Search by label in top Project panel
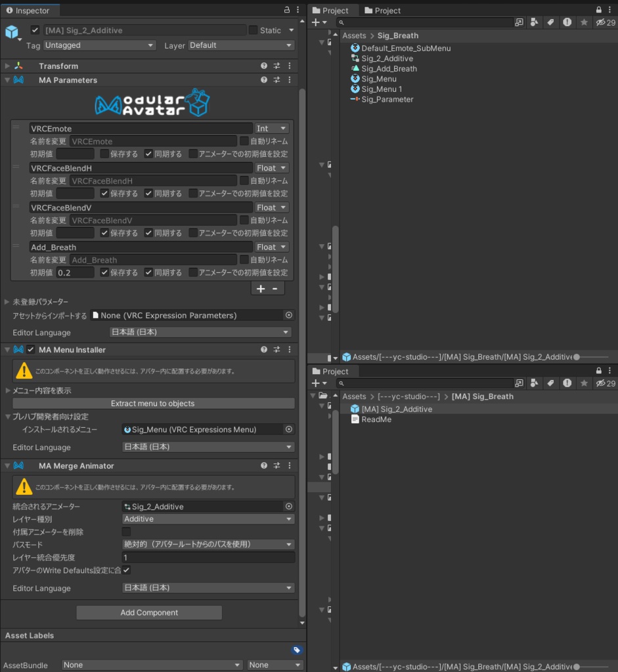The height and width of the screenshot is (672, 618). tap(550, 22)
